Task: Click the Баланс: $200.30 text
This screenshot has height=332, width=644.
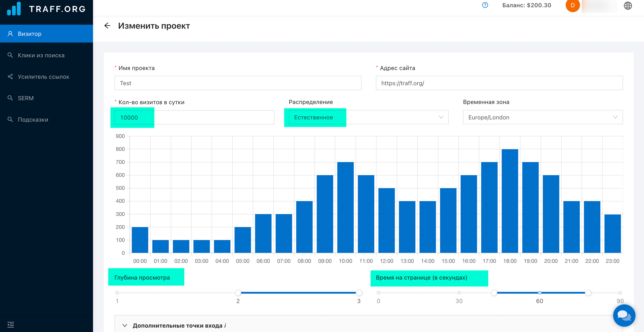Action: (x=526, y=6)
